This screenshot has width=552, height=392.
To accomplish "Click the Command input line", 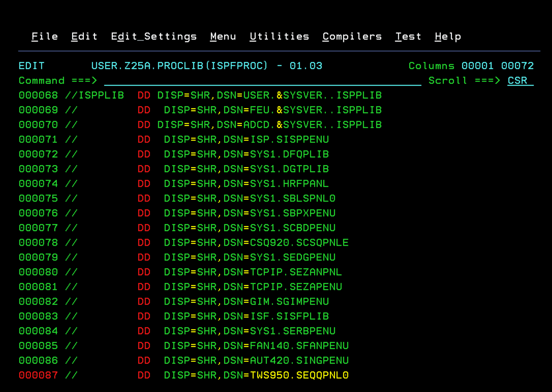I will pos(261,81).
